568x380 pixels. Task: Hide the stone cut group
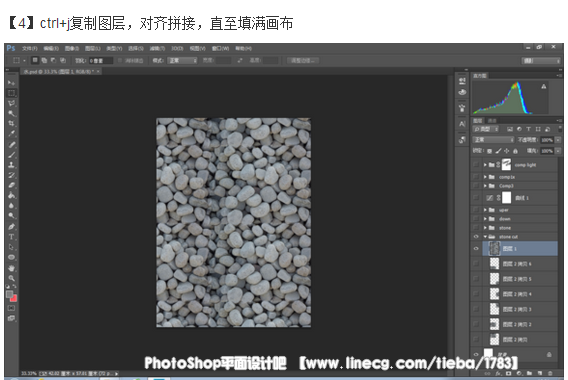476,237
